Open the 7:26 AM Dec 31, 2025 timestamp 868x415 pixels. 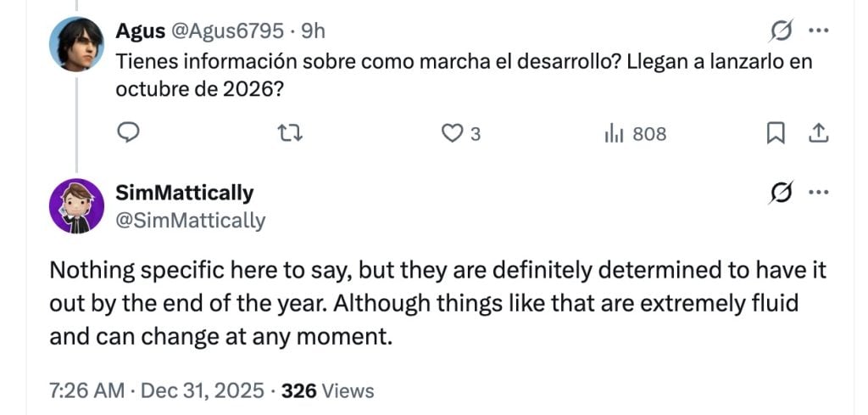[157, 390]
